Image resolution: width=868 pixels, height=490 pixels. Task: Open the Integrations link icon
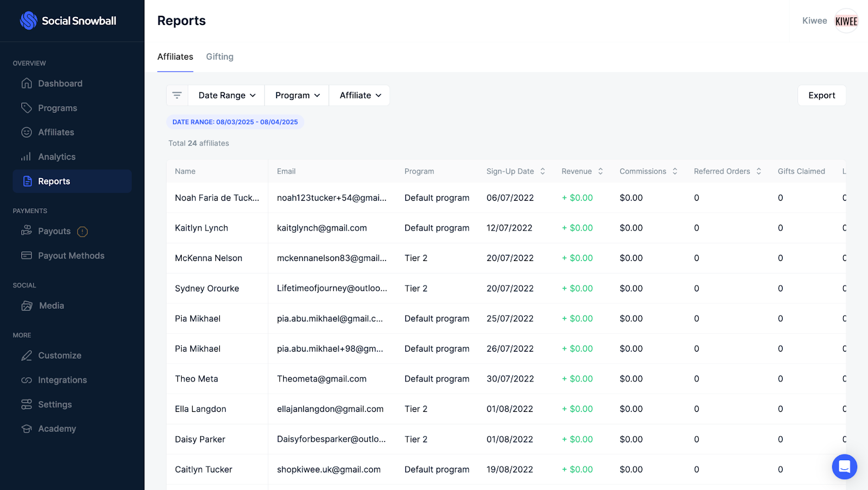click(27, 380)
